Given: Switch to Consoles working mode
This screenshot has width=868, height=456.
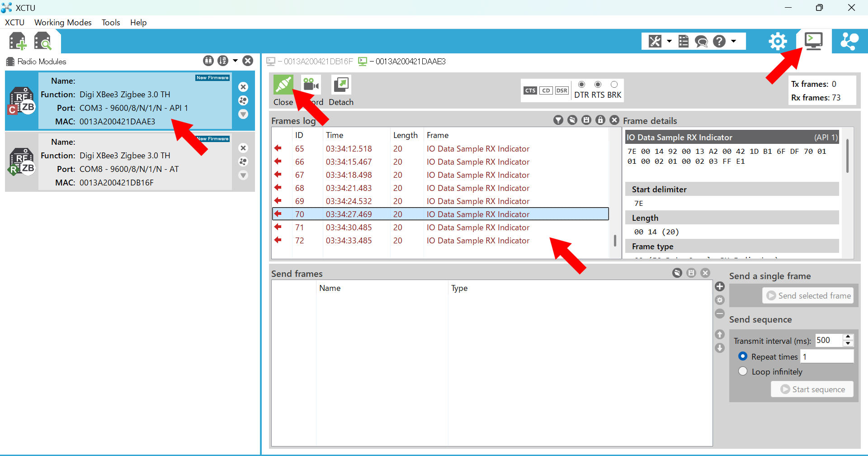Looking at the screenshot, I should click(x=814, y=41).
